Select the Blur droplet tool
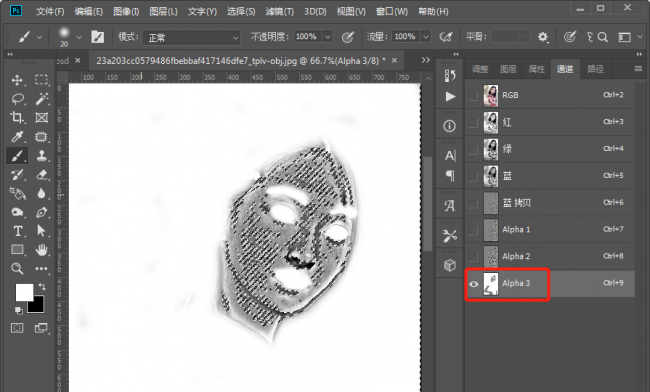This screenshot has height=392, width=650. click(41, 193)
